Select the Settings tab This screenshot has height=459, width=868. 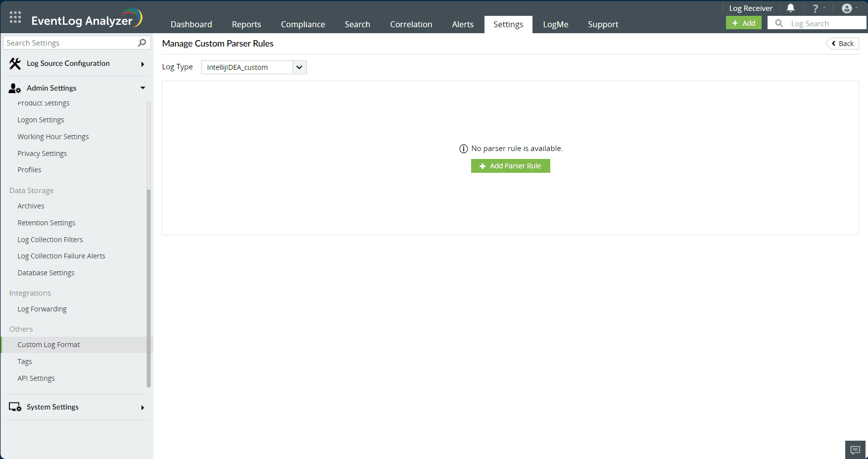[508, 24]
